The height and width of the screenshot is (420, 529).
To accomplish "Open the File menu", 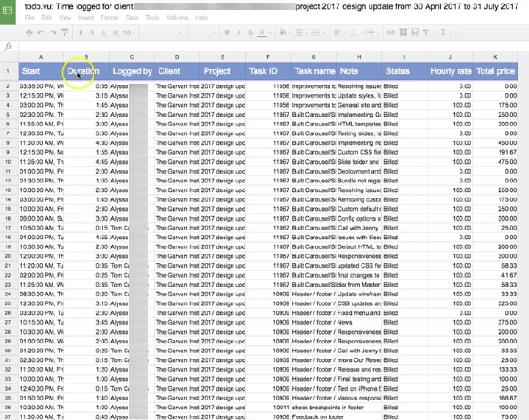I will 29,18.
